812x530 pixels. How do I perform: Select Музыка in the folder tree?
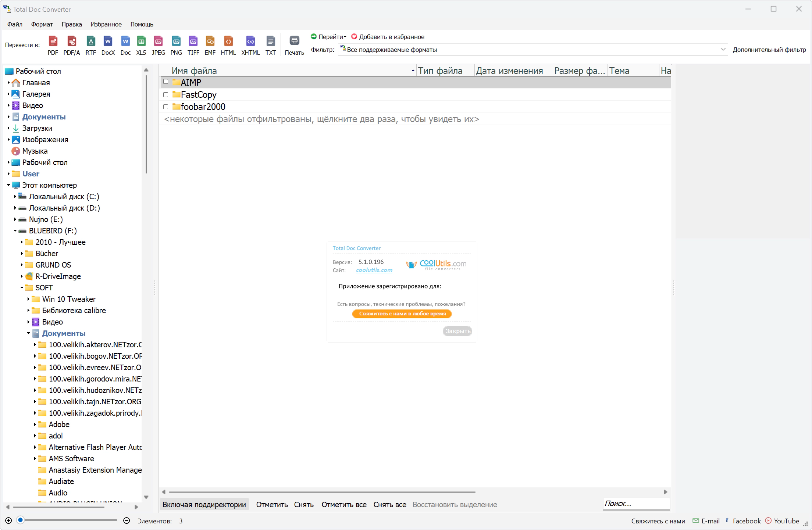pyautogui.click(x=35, y=151)
